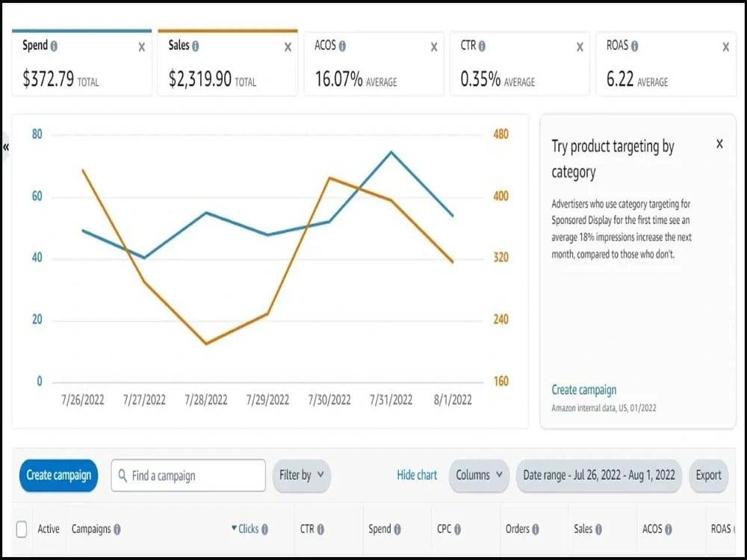Click the search magnifier icon in campaign field
The height and width of the screenshot is (560, 747).
[x=123, y=475]
